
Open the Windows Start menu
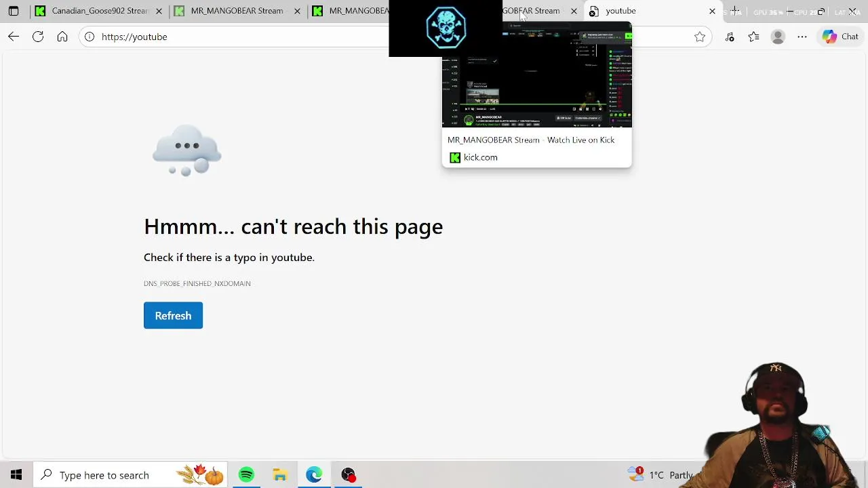[16, 475]
